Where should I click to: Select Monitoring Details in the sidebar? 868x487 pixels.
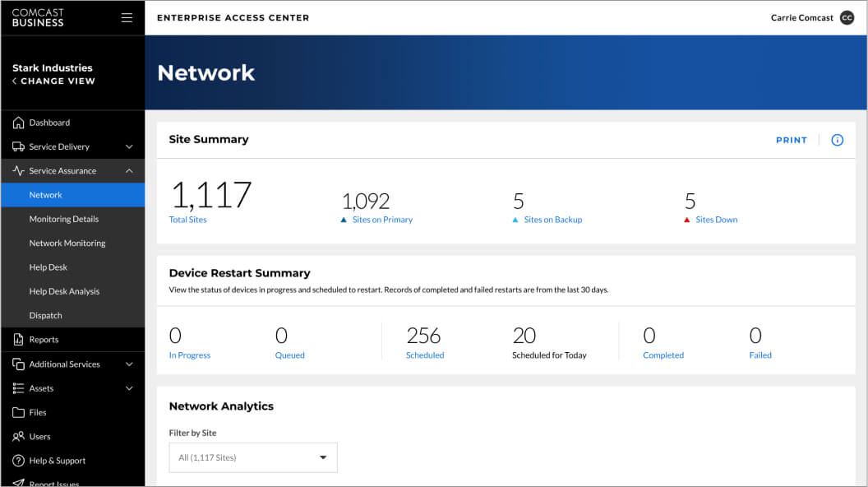63,219
